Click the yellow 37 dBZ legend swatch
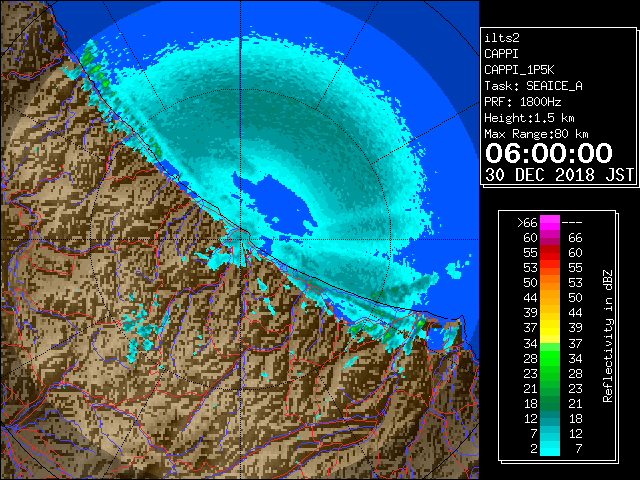 point(550,327)
